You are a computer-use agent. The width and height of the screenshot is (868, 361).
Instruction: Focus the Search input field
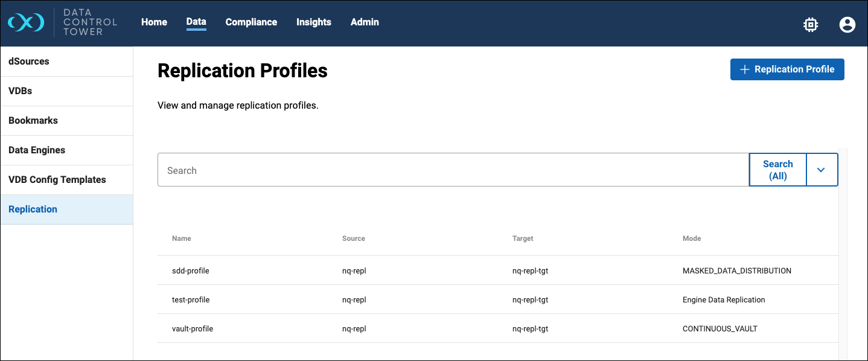[453, 170]
